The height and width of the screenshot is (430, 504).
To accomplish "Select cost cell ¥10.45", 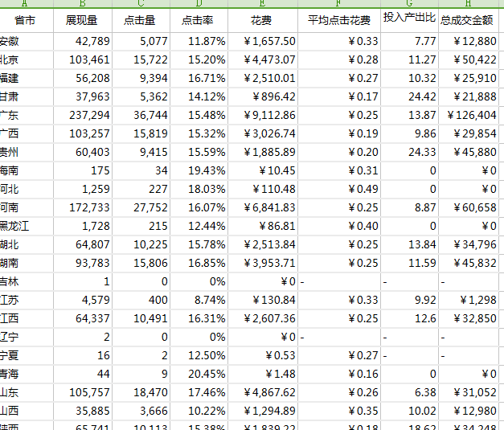I will (263, 170).
